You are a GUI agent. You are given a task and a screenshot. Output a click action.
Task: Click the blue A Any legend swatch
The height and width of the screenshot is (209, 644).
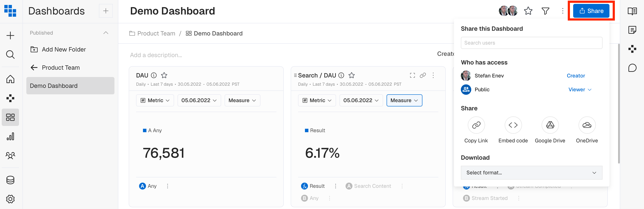click(144, 130)
